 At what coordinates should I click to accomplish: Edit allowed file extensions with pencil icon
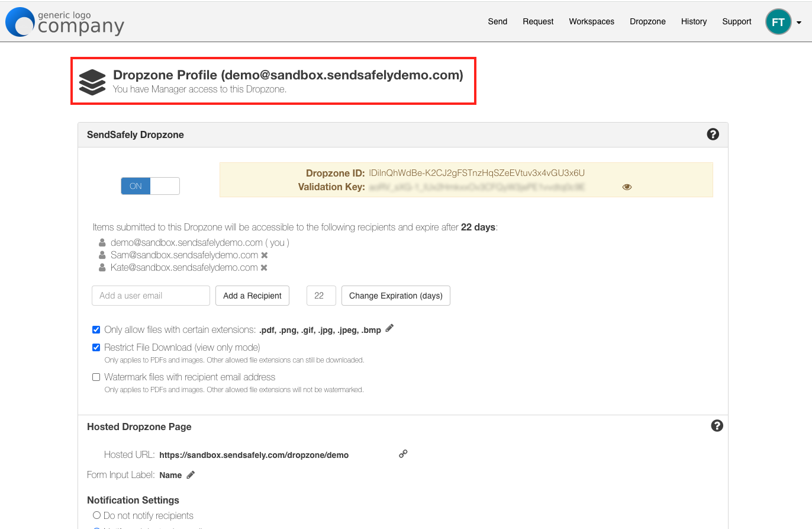[x=389, y=328]
